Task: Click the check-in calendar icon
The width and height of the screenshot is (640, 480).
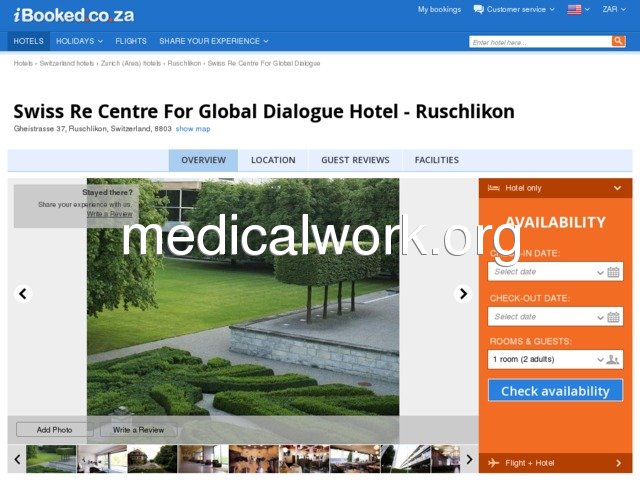Action: [613, 272]
